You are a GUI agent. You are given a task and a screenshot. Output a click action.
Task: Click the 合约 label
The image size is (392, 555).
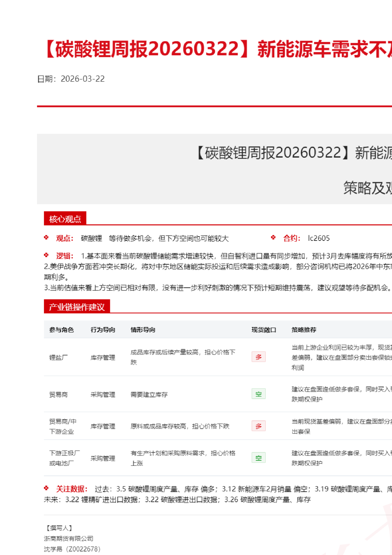[x=292, y=238]
